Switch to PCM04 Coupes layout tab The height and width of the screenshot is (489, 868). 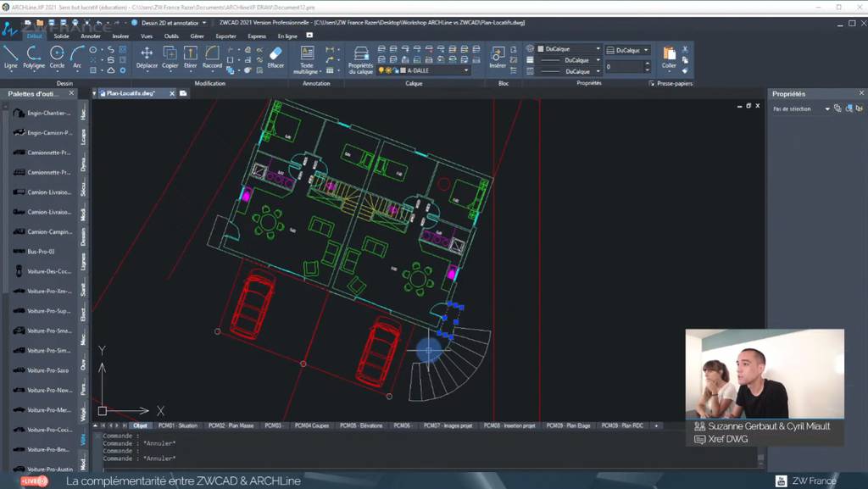click(312, 425)
